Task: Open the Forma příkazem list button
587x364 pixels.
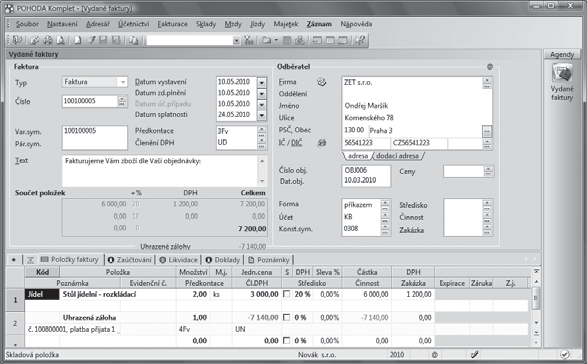Action: coord(385,205)
